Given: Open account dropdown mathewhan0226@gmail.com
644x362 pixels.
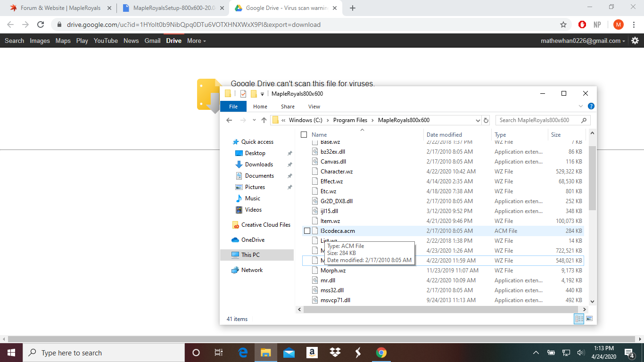Looking at the screenshot, I should pyautogui.click(x=583, y=41).
